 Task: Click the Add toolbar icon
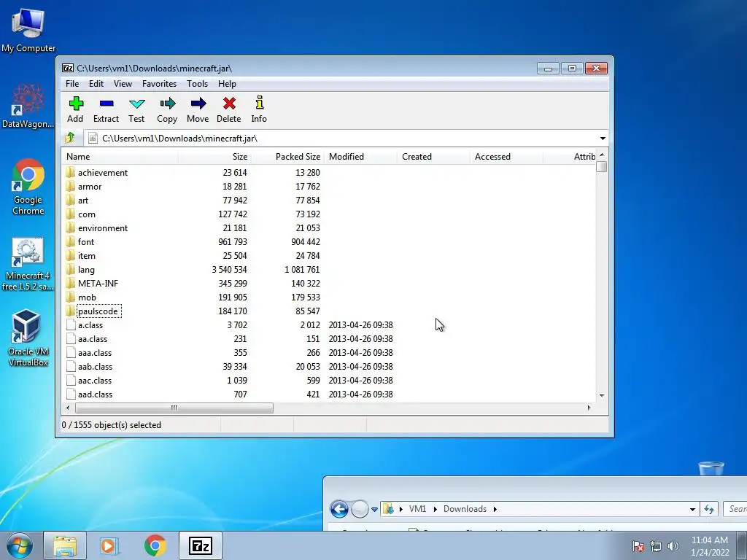click(x=76, y=104)
